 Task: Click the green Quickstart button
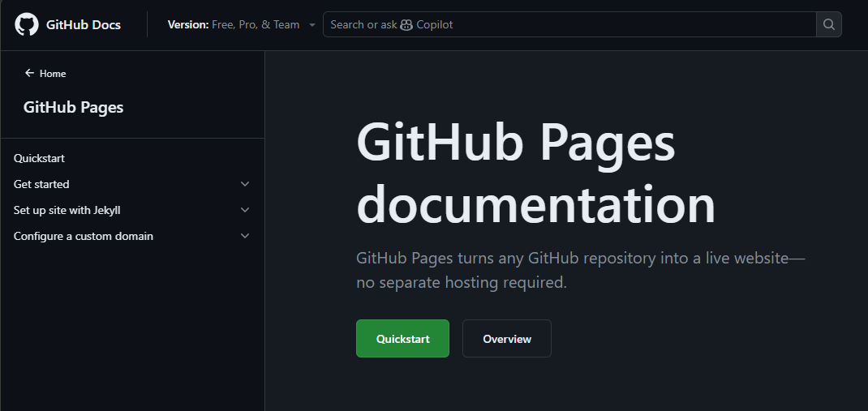tap(402, 339)
